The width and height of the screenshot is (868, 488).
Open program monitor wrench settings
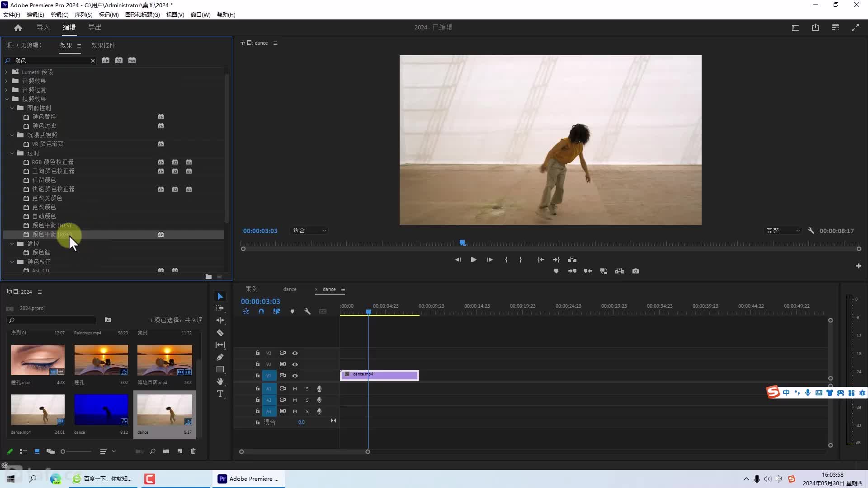click(x=811, y=230)
